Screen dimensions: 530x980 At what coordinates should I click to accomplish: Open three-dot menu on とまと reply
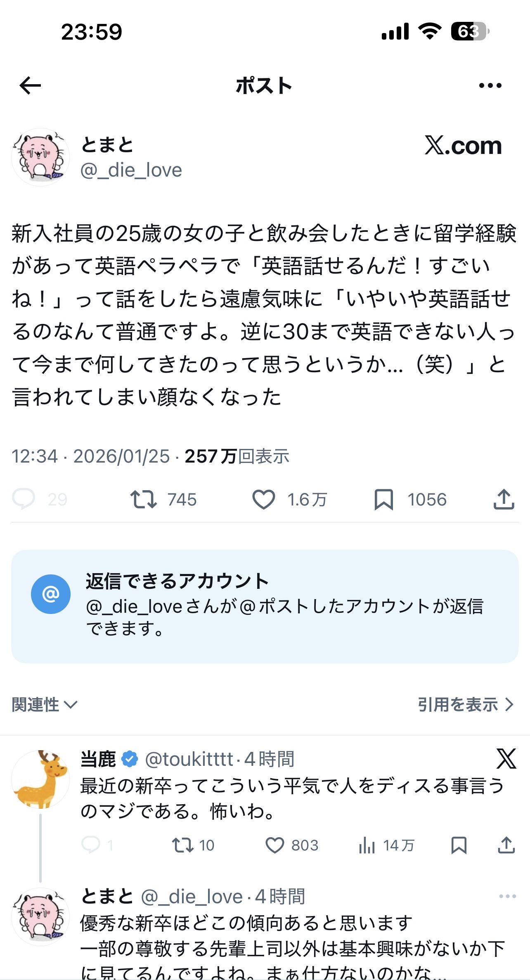507,896
